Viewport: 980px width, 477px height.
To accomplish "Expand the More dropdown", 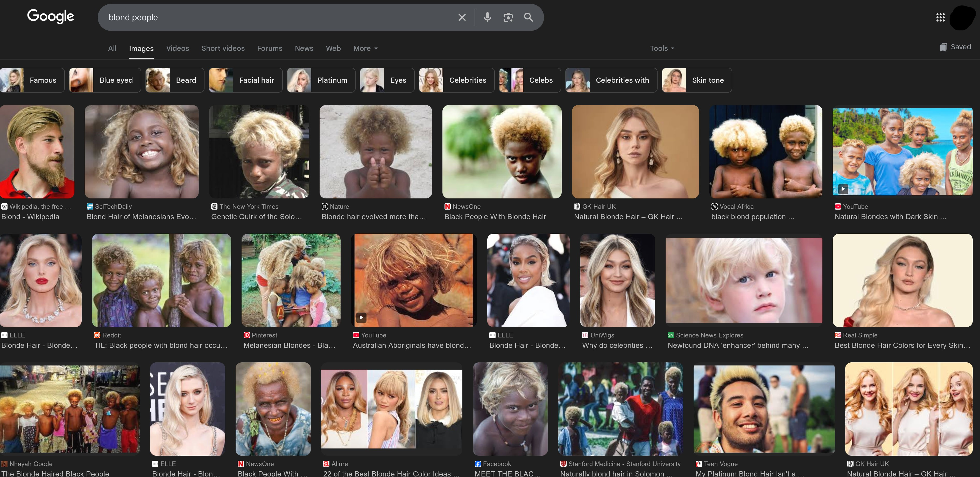I will [x=366, y=48].
